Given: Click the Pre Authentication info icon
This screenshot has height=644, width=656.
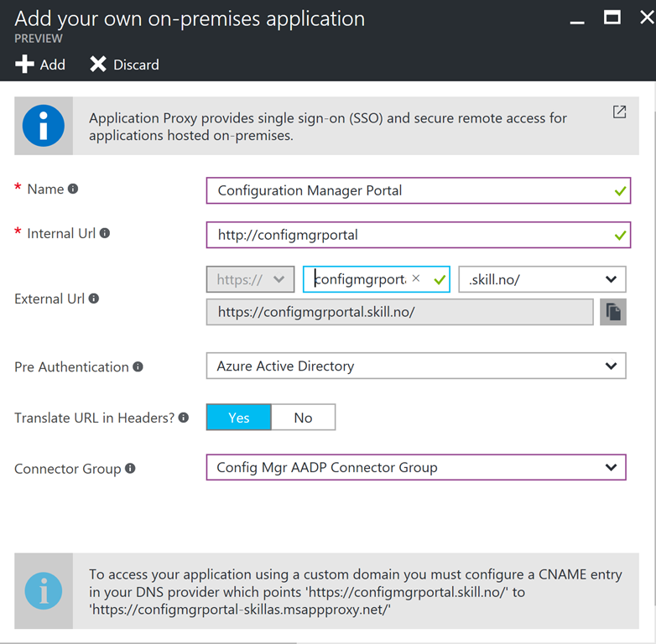Looking at the screenshot, I should coord(138,366).
